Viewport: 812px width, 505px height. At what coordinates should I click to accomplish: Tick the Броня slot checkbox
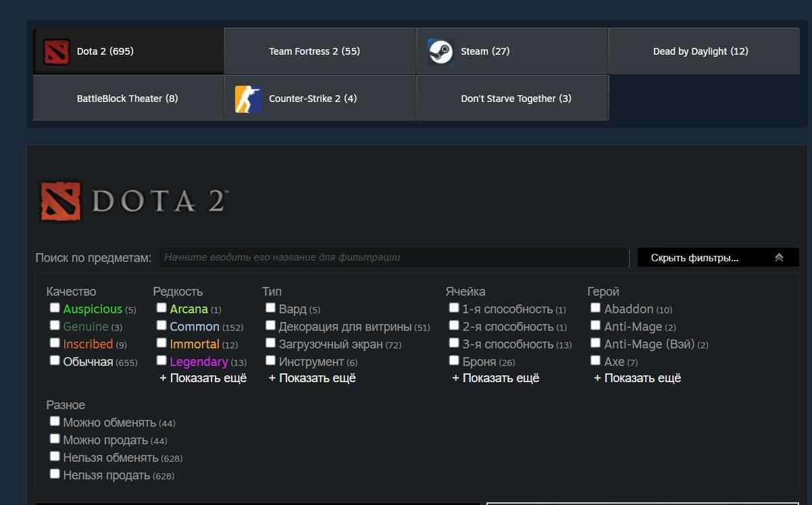click(x=454, y=361)
